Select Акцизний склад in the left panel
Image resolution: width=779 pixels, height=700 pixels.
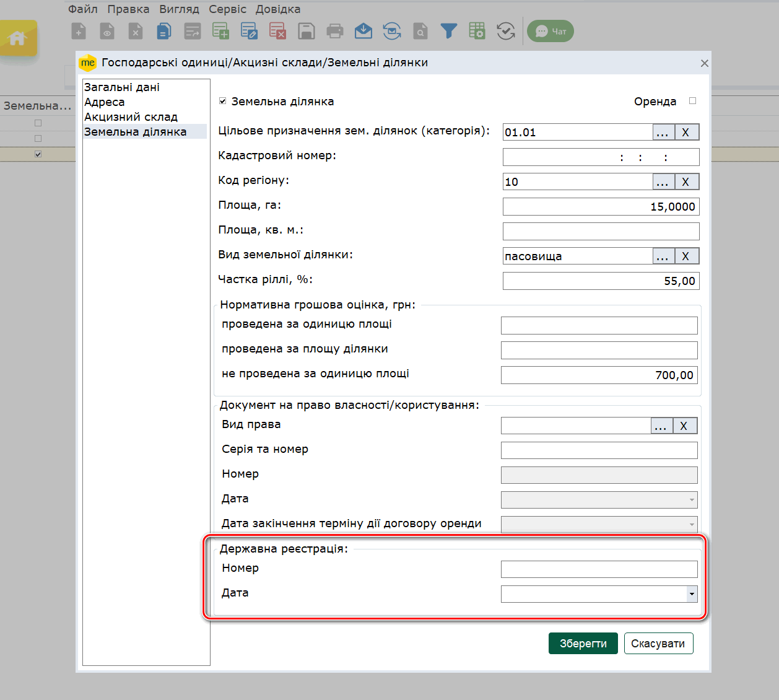131,117
